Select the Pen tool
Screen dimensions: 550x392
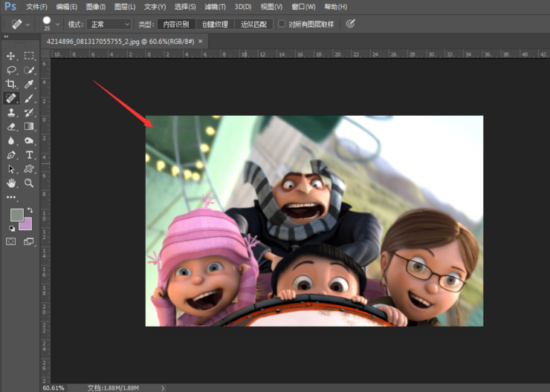click(x=11, y=155)
